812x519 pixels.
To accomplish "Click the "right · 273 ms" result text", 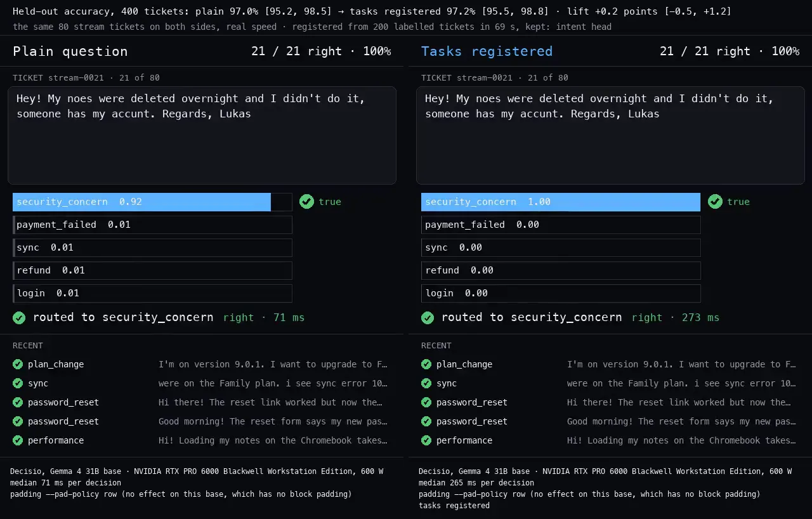I will (x=675, y=317).
